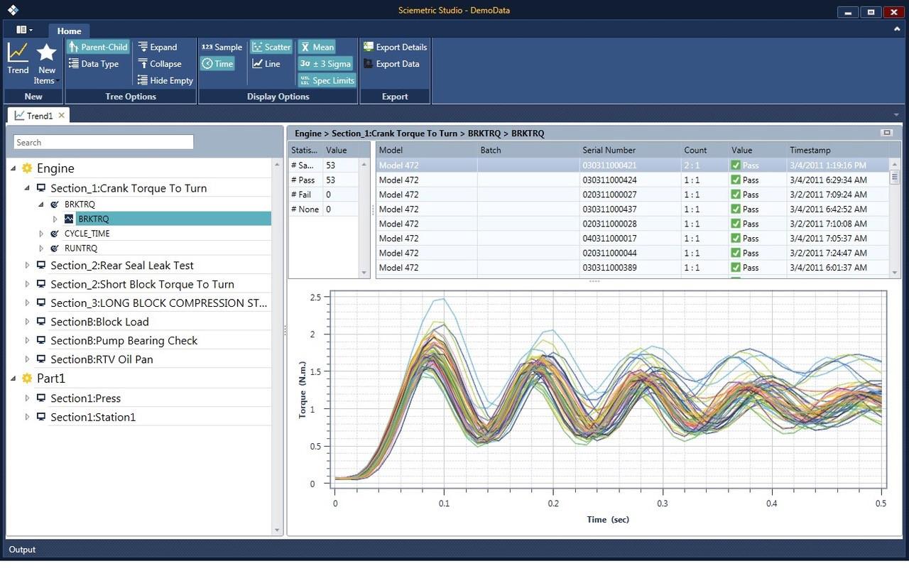Click data table vertical scrollbar thumb
Image resolution: width=909 pixels, height=588 pixels.
895,178
